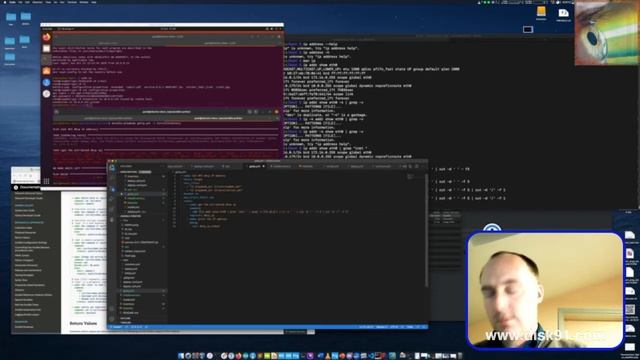Open the Accounts icon in VS Code activity bar
This screenshot has width=640, height=360.
point(112,309)
